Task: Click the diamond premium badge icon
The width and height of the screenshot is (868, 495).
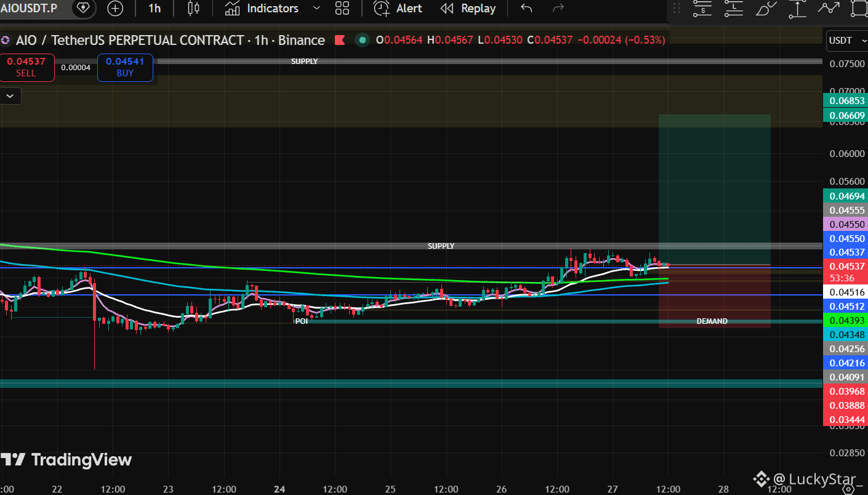Action: point(83,8)
